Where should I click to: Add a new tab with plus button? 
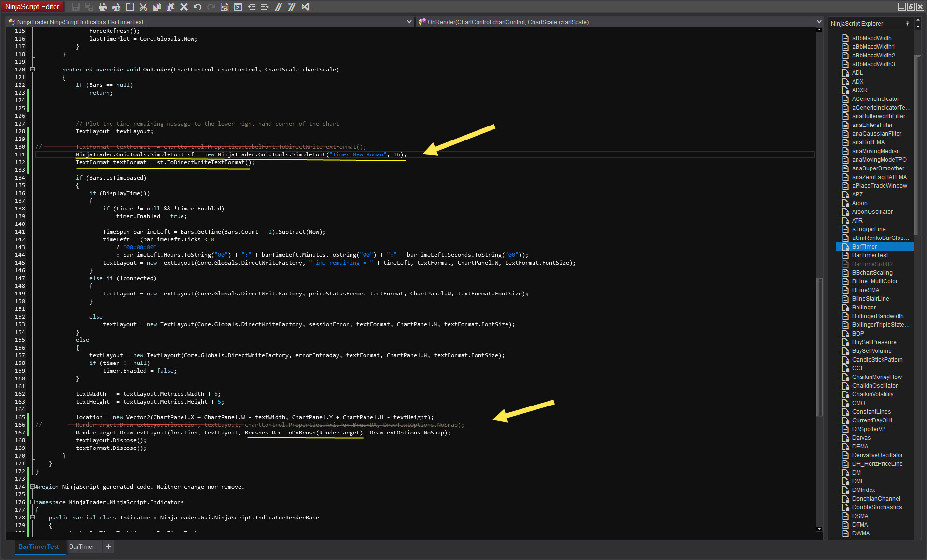click(108, 546)
